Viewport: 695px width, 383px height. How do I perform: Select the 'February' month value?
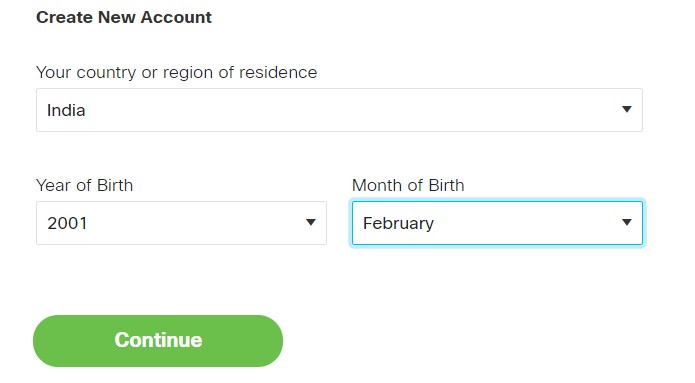tap(398, 223)
